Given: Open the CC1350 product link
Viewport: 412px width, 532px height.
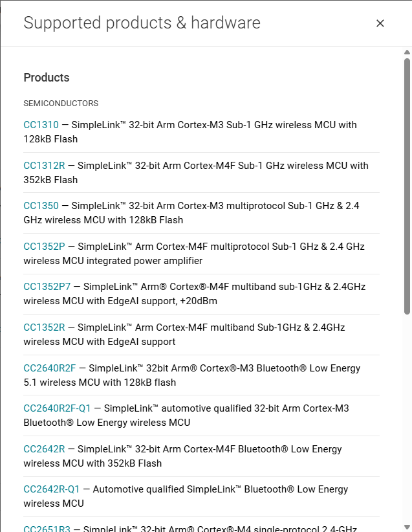Looking at the screenshot, I should [x=41, y=206].
